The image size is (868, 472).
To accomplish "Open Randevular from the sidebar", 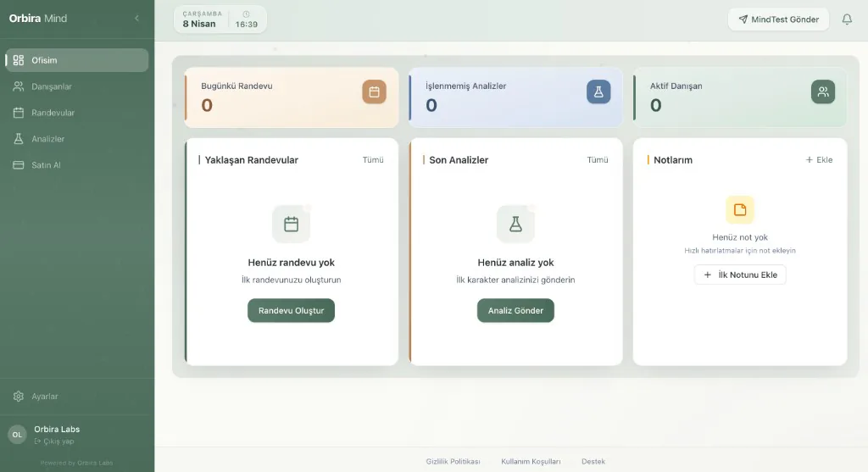I will point(77,113).
